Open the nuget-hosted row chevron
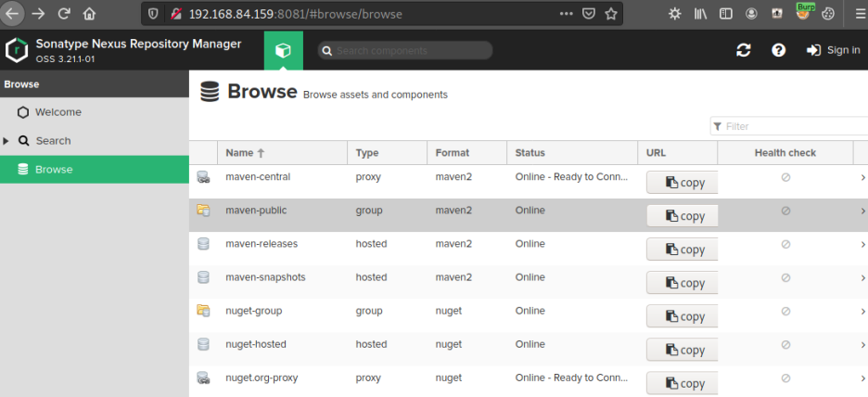This screenshot has width=868, height=397. pos(862,345)
